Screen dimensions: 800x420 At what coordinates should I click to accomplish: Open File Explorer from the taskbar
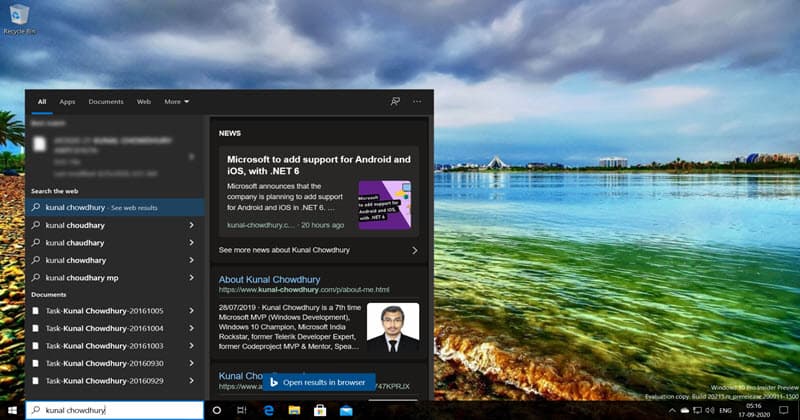[x=294, y=410]
